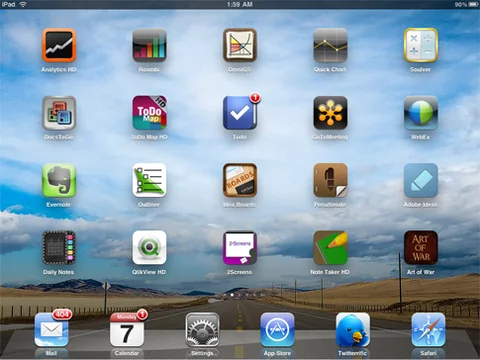
Task: Open the Todo app with checkmark icon
Action: 240,113
